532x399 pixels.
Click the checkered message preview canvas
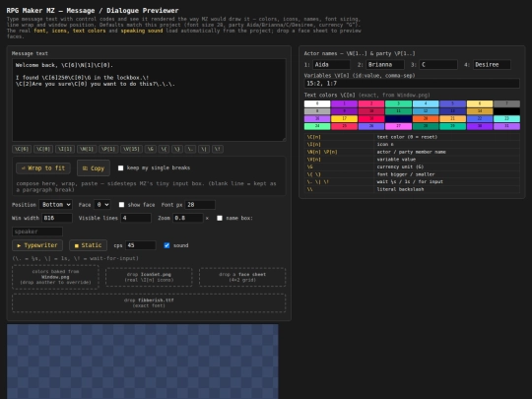143,362
